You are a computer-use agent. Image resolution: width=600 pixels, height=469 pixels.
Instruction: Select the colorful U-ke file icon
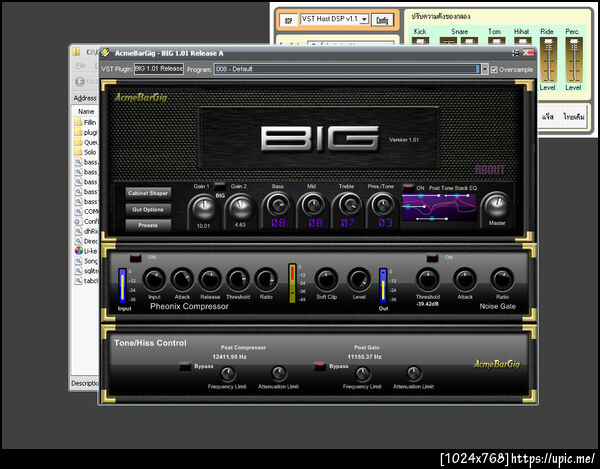(78, 251)
